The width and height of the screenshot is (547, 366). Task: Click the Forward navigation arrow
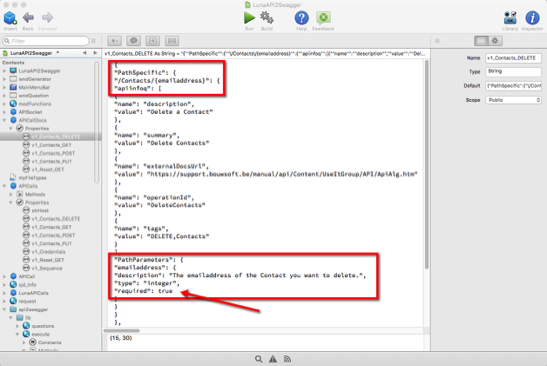coord(47,17)
